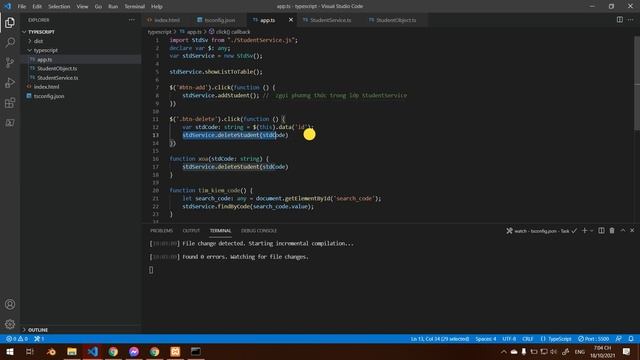The width and height of the screenshot is (640, 360).
Task: Open the launch profile dropdown beside plus
Action: [x=591, y=231]
